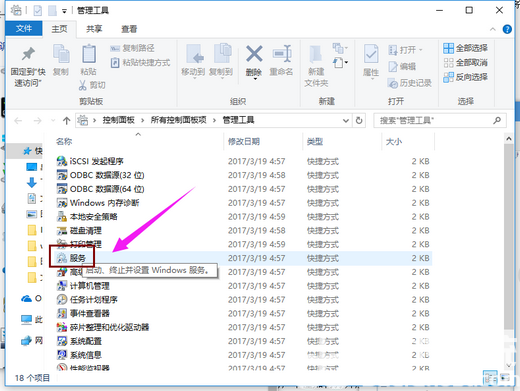Switch to the View (查看) tab

pos(129,29)
